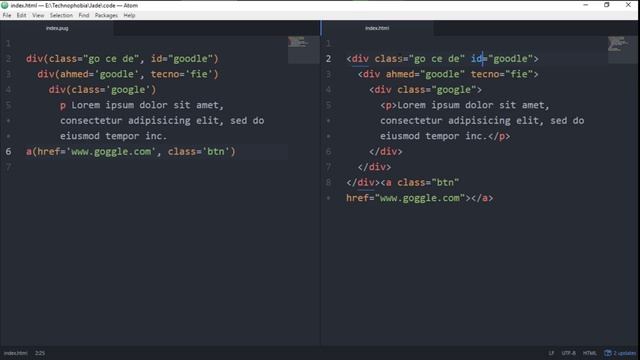Screen dimensions: 640x360
Task: Click the Atom app icon in title bar
Action: coord(5,5)
